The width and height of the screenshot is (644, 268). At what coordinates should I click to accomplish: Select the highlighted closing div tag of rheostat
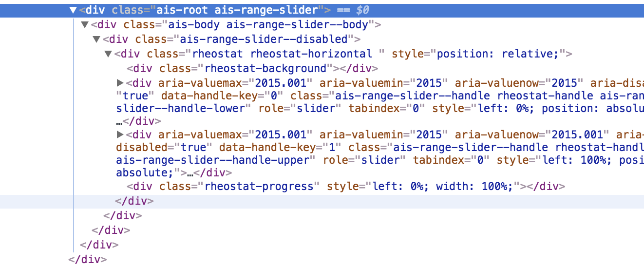point(134,201)
